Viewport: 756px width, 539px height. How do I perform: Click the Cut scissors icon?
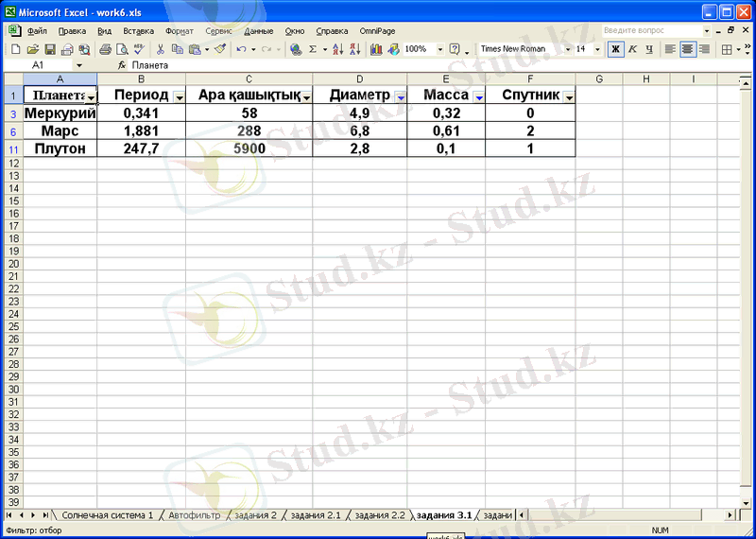point(161,49)
